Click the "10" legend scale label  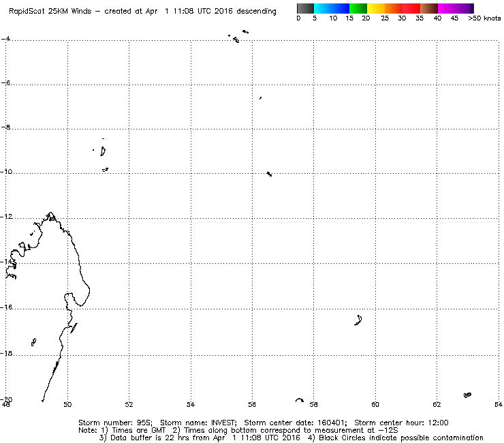click(x=333, y=18)
